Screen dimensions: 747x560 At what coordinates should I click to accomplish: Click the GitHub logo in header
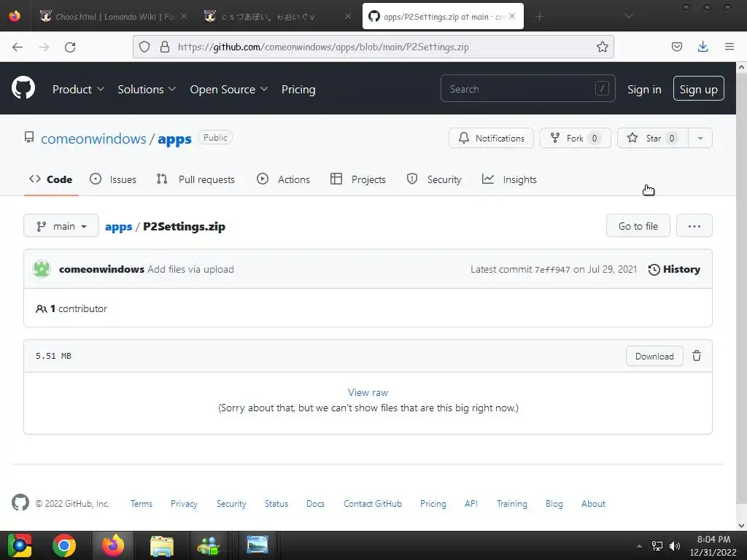coord(23,87)
